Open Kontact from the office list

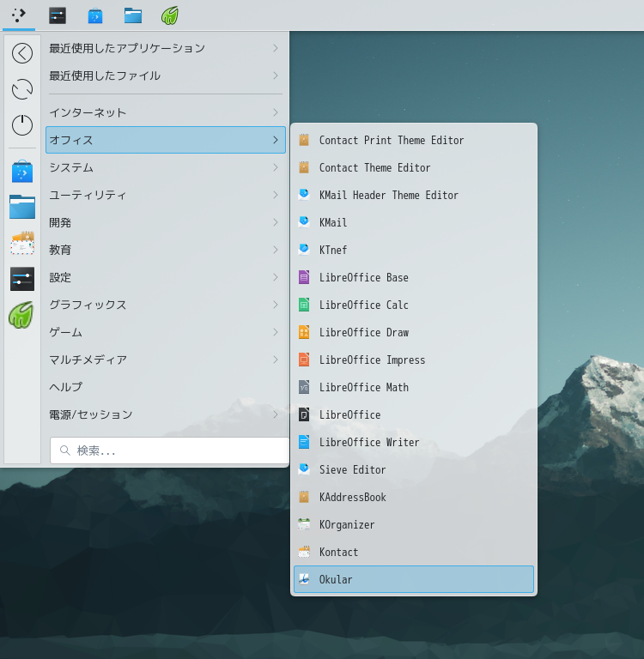click(x=338, y=552)
